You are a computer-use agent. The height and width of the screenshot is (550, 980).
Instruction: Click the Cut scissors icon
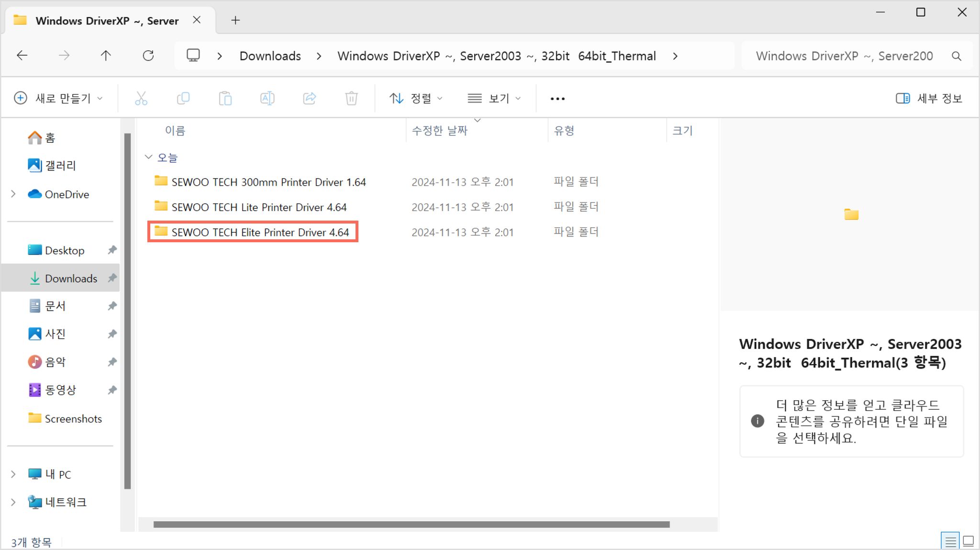141,98
